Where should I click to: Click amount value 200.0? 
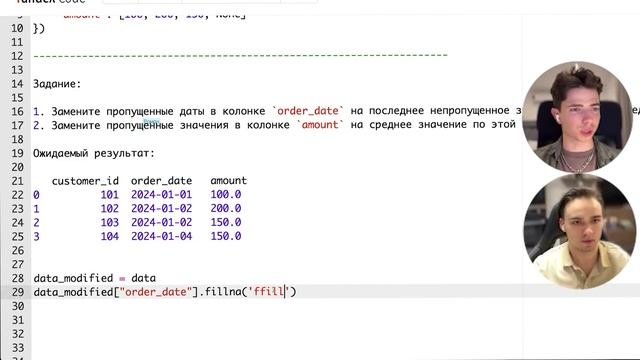[x=226, y=209]
